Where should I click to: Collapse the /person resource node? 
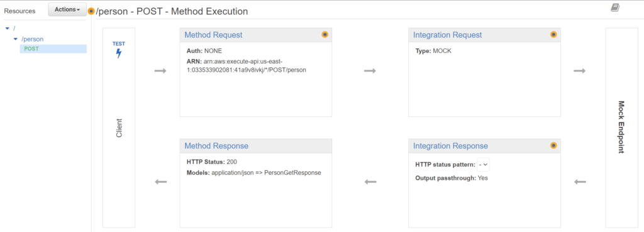[x=16, y=39]
